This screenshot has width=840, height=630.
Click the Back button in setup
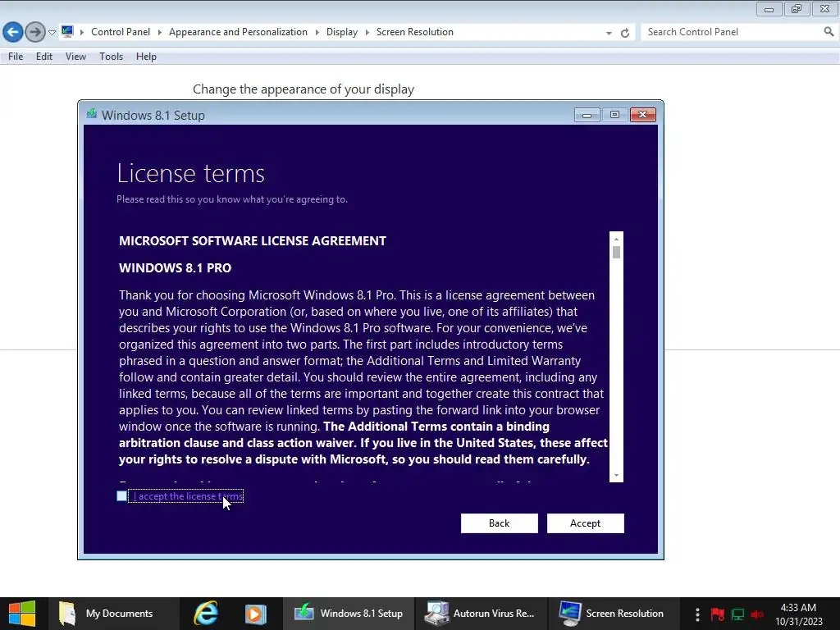coord(500,523)
